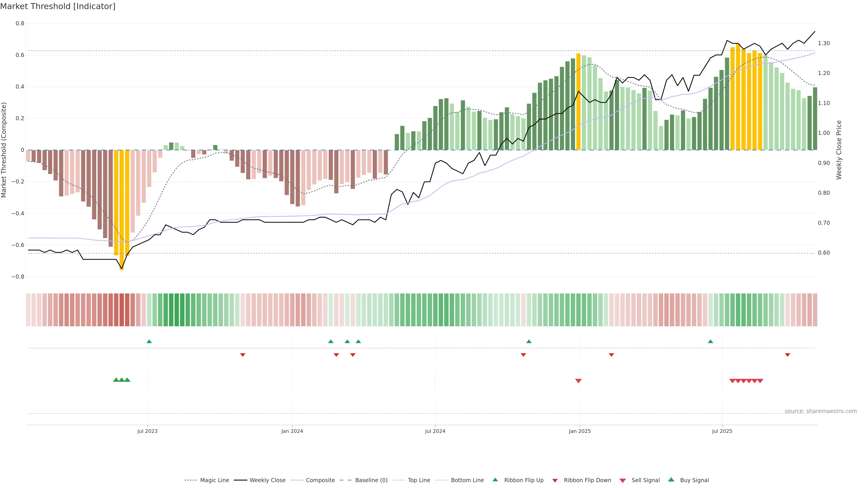The height and width of the screenshot is (488, 868).
Task: Toggle Bottom Line legend entry
Action: [x=467, y=480]
